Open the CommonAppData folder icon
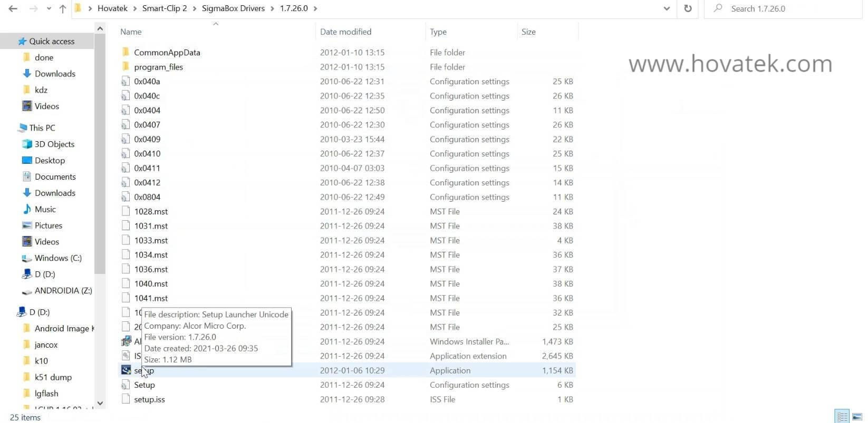 (126, 52)
